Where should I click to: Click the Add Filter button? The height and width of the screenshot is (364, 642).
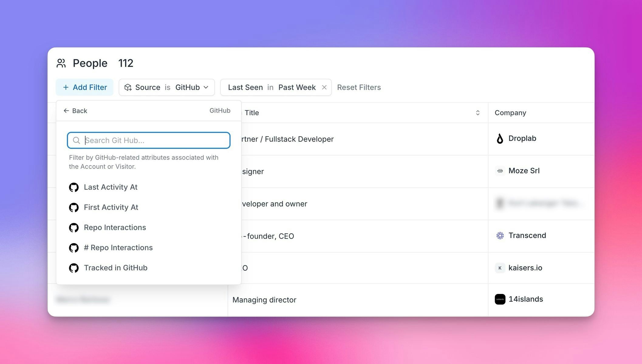tap(85, 87)
